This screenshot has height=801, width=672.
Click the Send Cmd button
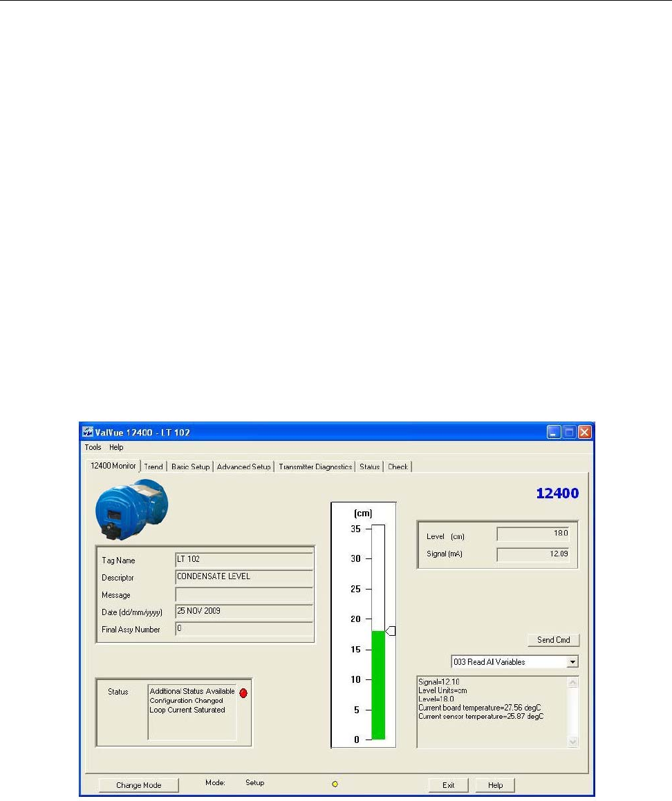554,639
